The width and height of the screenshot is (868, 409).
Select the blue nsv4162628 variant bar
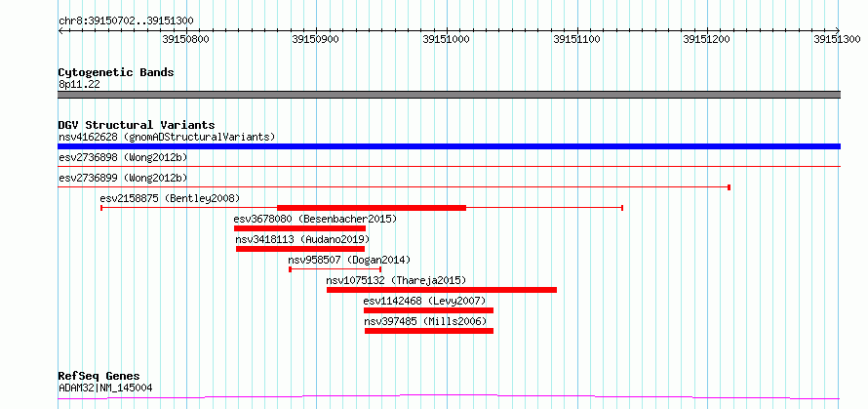point(449,146)
